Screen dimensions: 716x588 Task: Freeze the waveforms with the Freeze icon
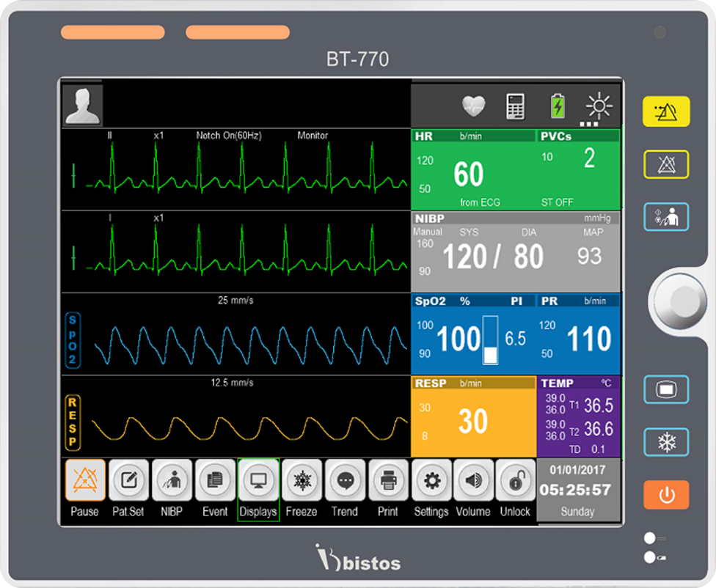pyautogui.click(x=302, y=482)
